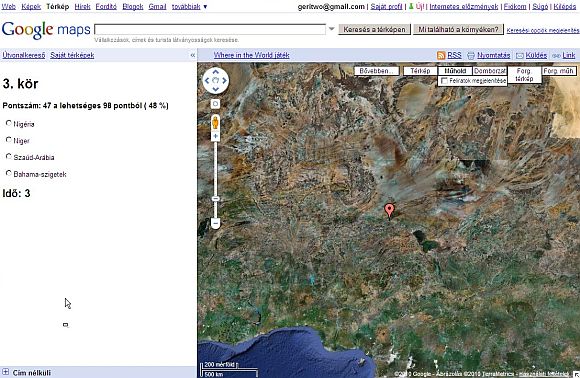
Task: Open Internetes előzmények link
Action: tap(464, 6)
